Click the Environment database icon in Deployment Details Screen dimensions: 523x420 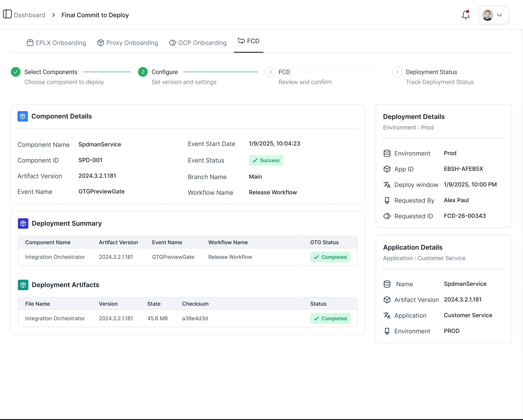(x=387, y=154)
